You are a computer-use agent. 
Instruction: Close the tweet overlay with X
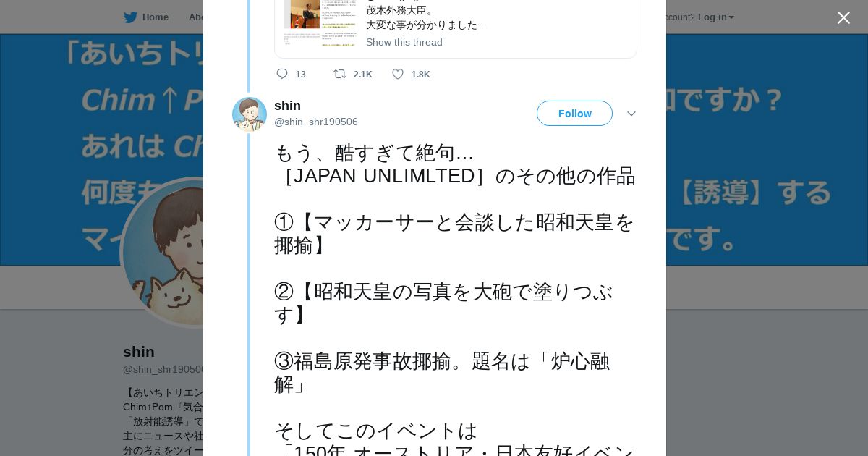click(x=843, y=18)
